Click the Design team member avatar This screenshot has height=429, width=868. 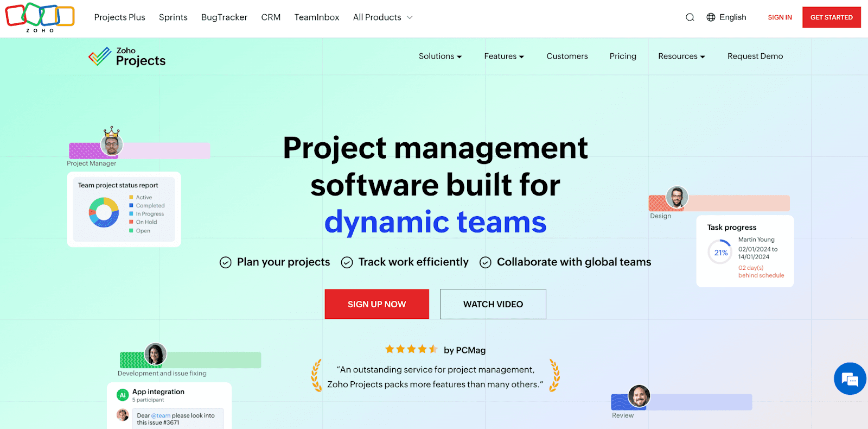pyautogui.click(x=676, y=198)
